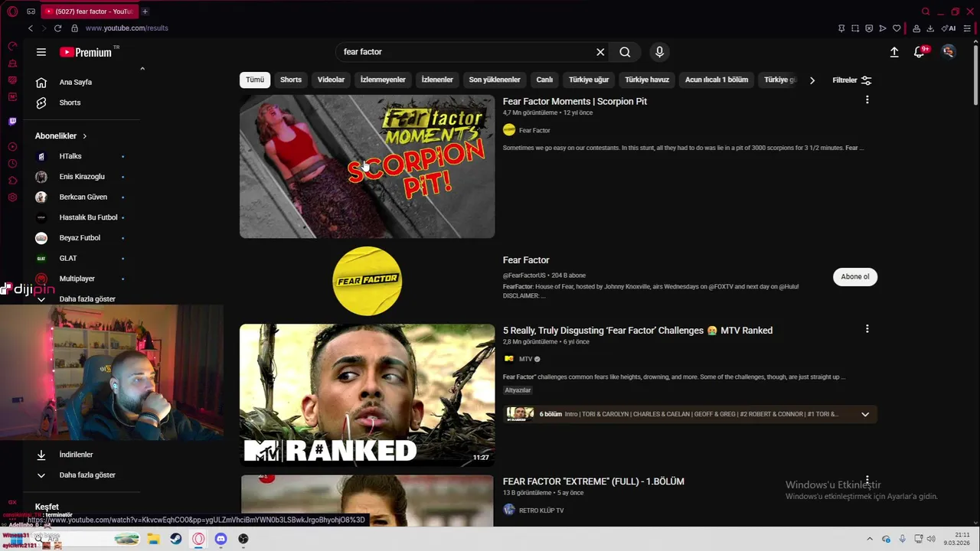Screen dimensions: 980x551
Task: Open Opera sidebar settings gear
Action: [x=12, y=197]
